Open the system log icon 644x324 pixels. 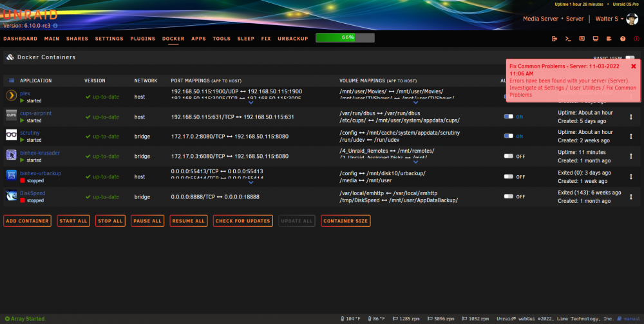609,39
